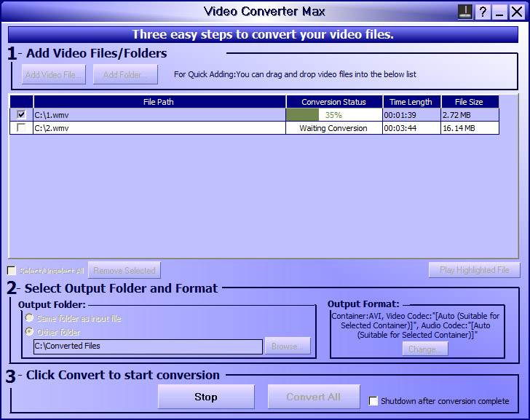Screen dimensions: 530x420
Task: Click the Waiting Conversion status cell
Action: (334, 128)
